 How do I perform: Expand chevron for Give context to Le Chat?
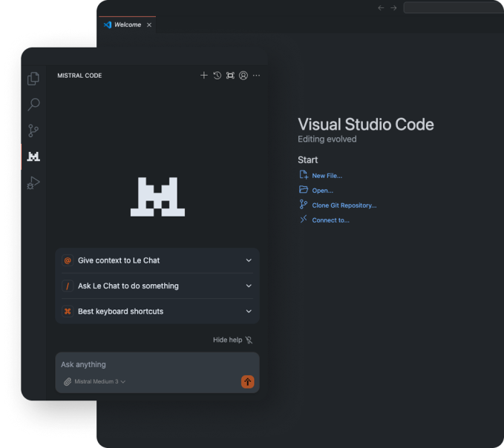point(249,260)
